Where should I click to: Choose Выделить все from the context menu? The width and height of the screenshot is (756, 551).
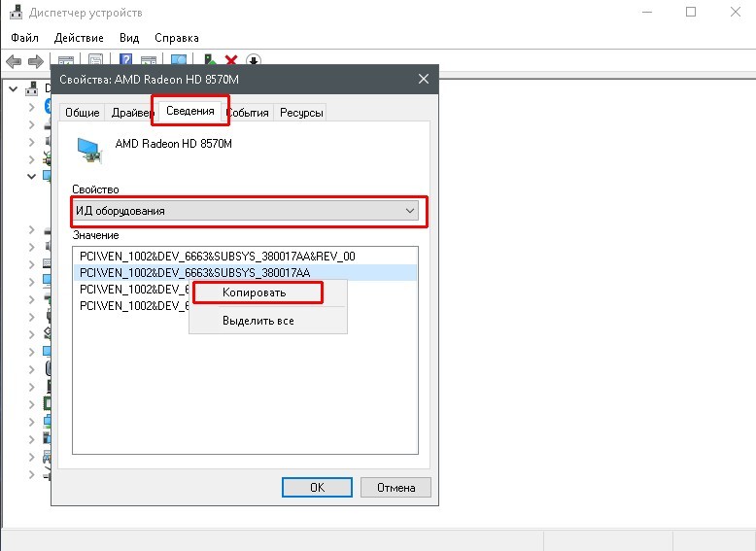click(x=268, y=321)
